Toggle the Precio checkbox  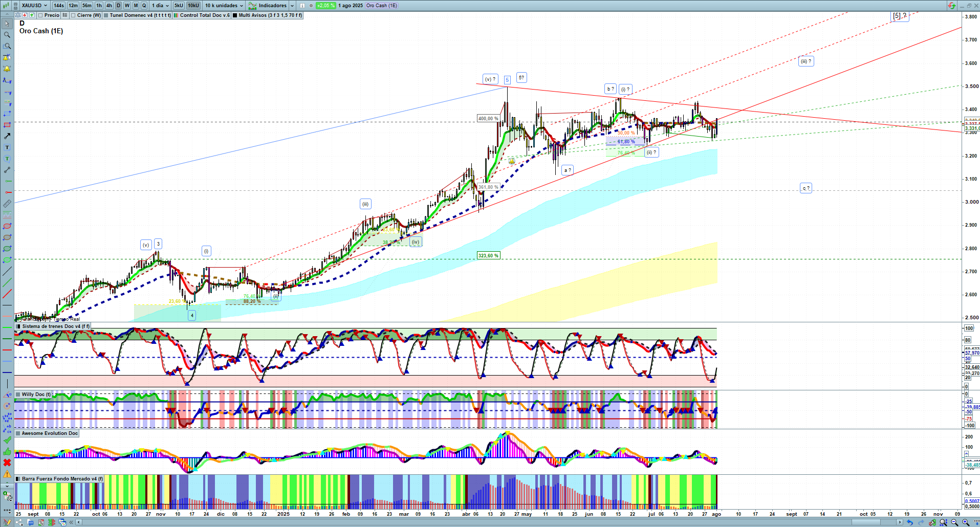[40, 15]
